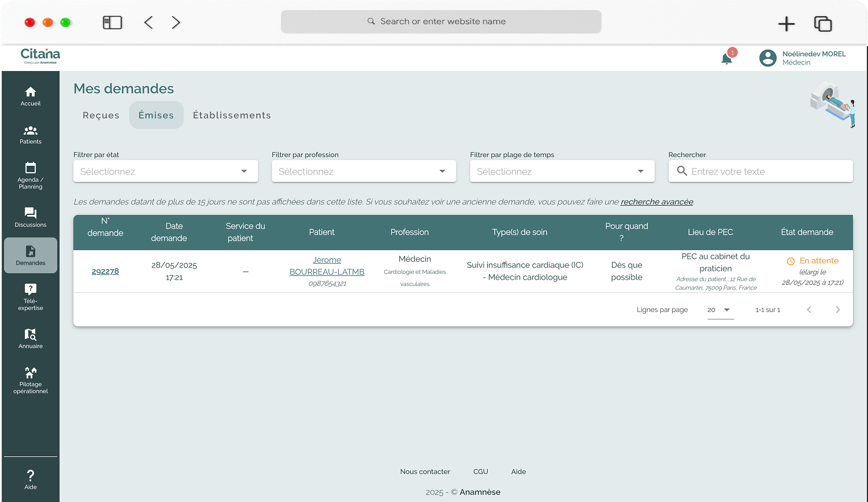This screenshot has width=868, height=502.
Task: Go forward in browser history
Action: click(x=176, y=23)
